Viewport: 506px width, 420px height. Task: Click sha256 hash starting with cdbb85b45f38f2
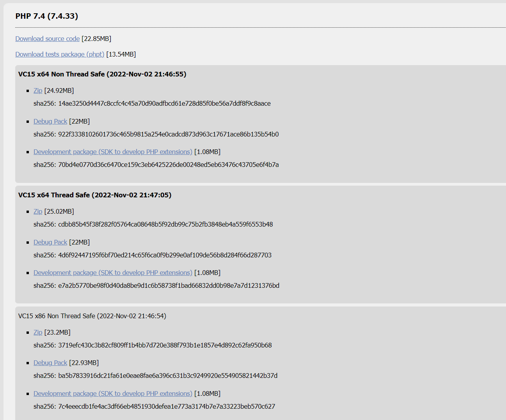click(165, 224)
